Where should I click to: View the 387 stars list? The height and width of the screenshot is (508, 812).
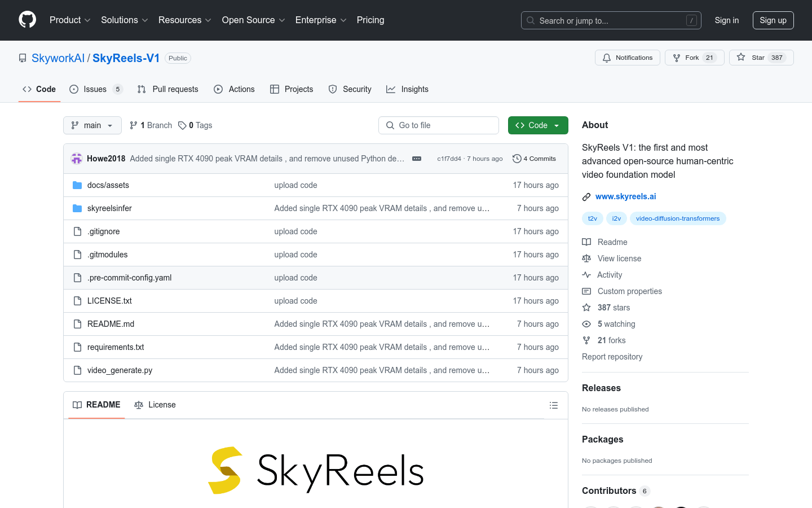pos(606,308)
